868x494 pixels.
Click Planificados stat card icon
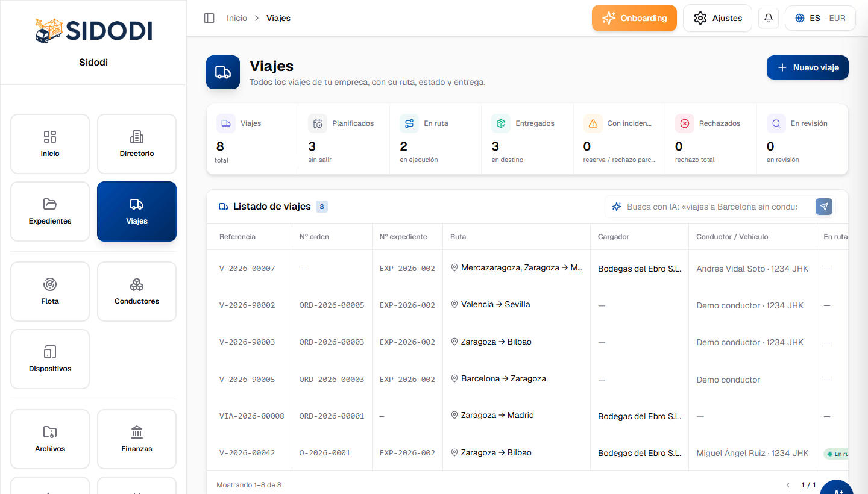[318, 123]
